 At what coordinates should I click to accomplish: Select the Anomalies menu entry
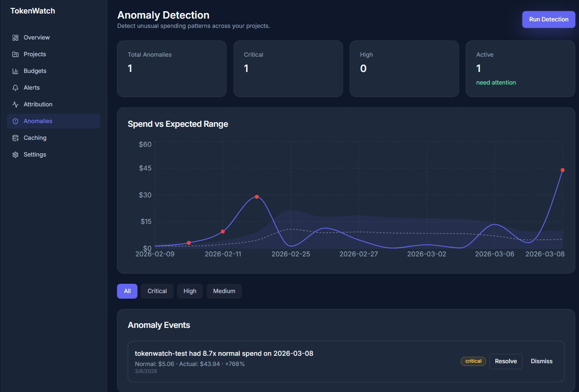39,121
